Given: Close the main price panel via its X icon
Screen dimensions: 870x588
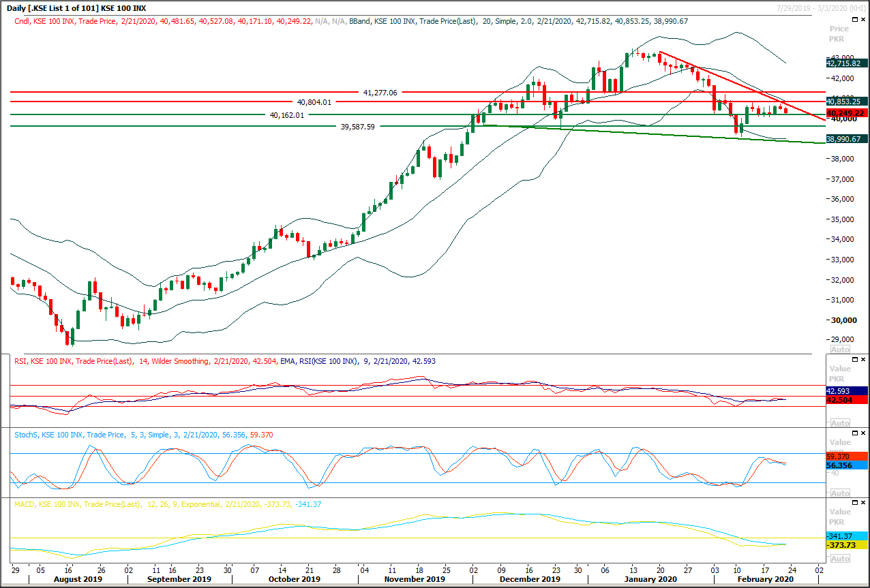Looking at the screenshot, I should 863,19.
